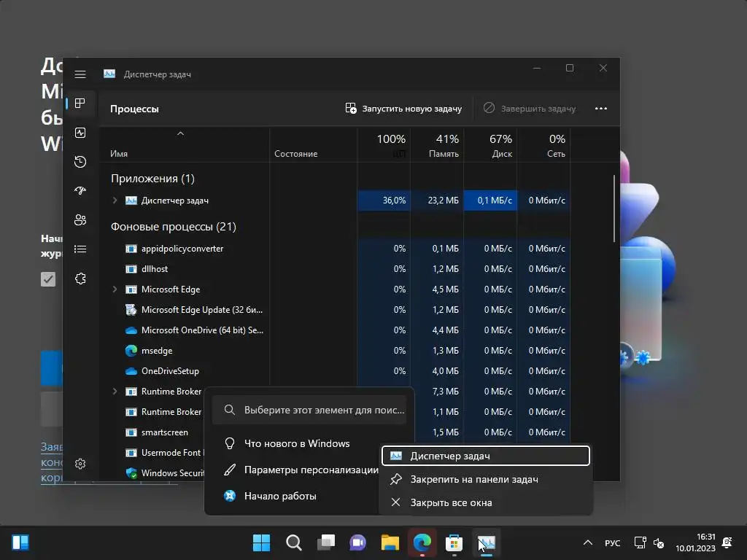Open Что нового в Windows item
Screen dimensions: 747x560
pyautogui.click(x=296, y=444)
